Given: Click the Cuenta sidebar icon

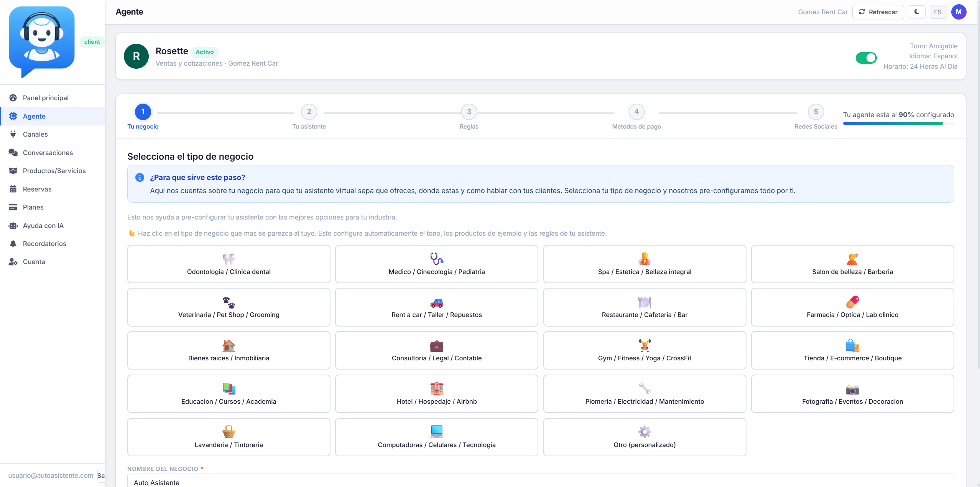Looking at the screenshot, I should tap(13, 262).
